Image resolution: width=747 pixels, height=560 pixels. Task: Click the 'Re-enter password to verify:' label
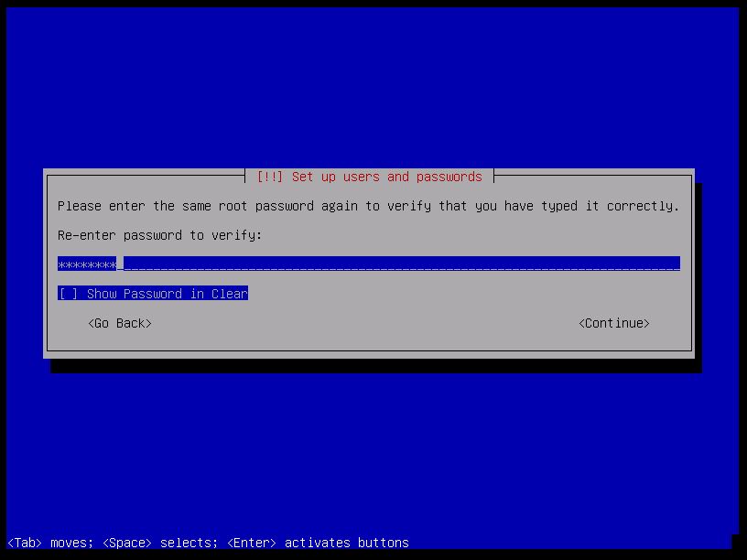tap(159, 235)
